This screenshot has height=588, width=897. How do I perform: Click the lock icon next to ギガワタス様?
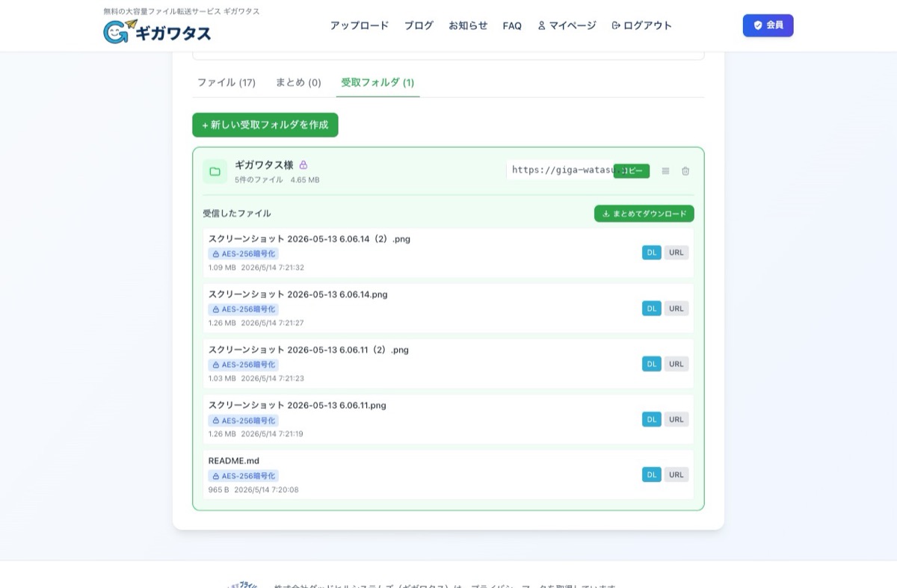pyautogui.click(x=303, y=165)
